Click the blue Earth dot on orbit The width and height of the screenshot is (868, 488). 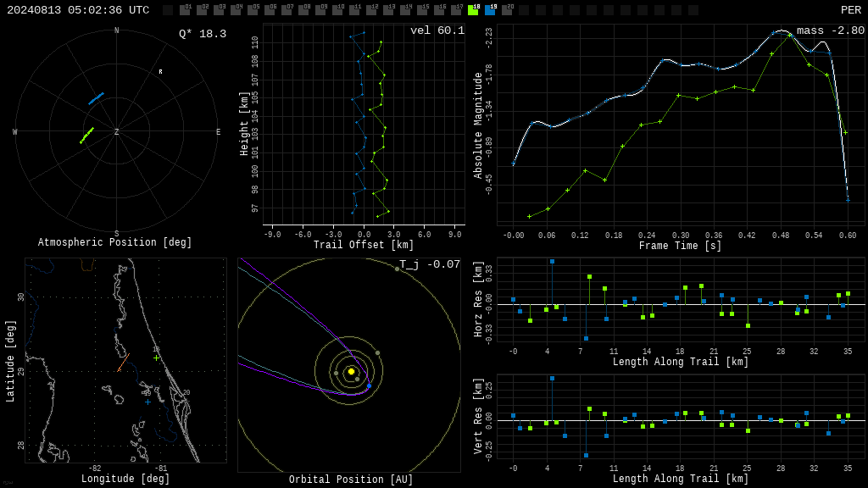370,385
